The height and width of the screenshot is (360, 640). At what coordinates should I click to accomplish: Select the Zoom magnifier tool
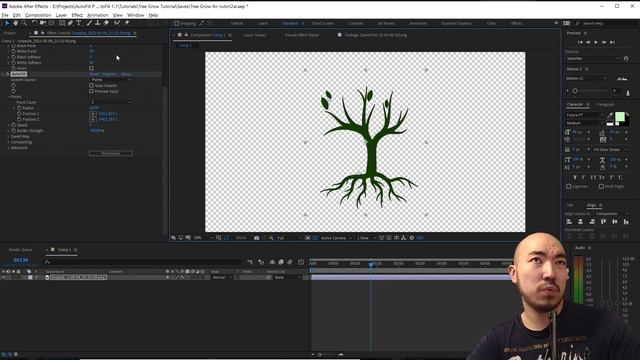click(24, 23)
